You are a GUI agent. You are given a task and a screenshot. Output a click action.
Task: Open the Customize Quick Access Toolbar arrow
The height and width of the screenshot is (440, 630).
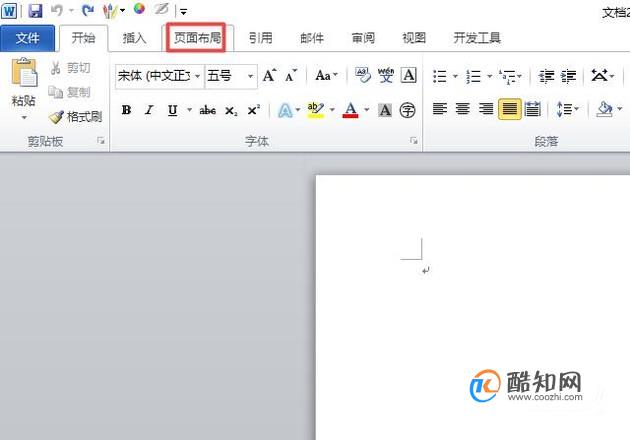pyautogui.click(x=183, y=12)
